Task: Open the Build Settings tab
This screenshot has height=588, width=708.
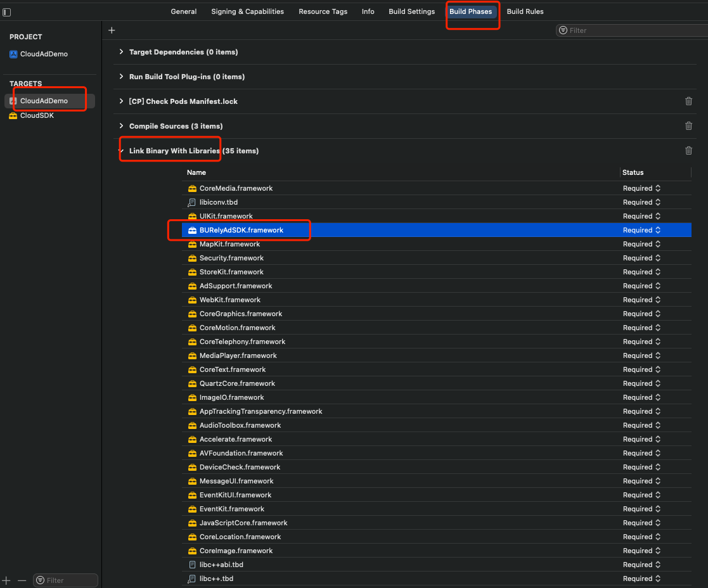Action: 412,12
